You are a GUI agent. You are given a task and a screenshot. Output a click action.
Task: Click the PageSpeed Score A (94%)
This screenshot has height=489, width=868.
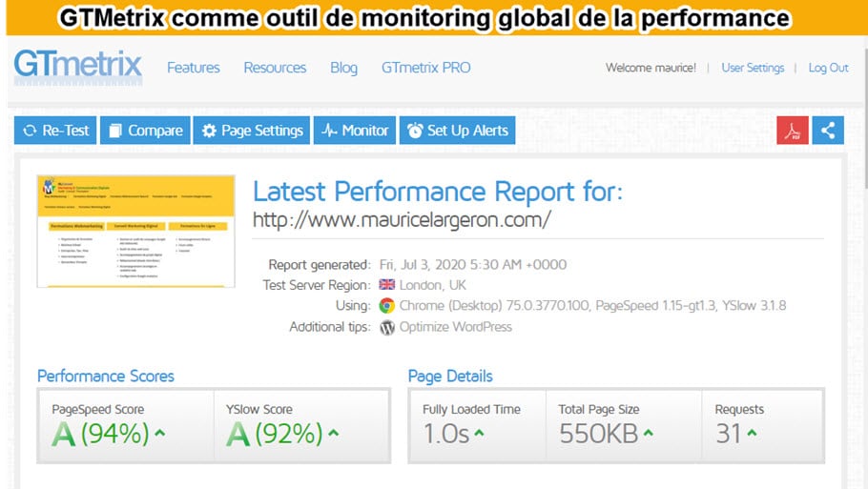[101, 433]
